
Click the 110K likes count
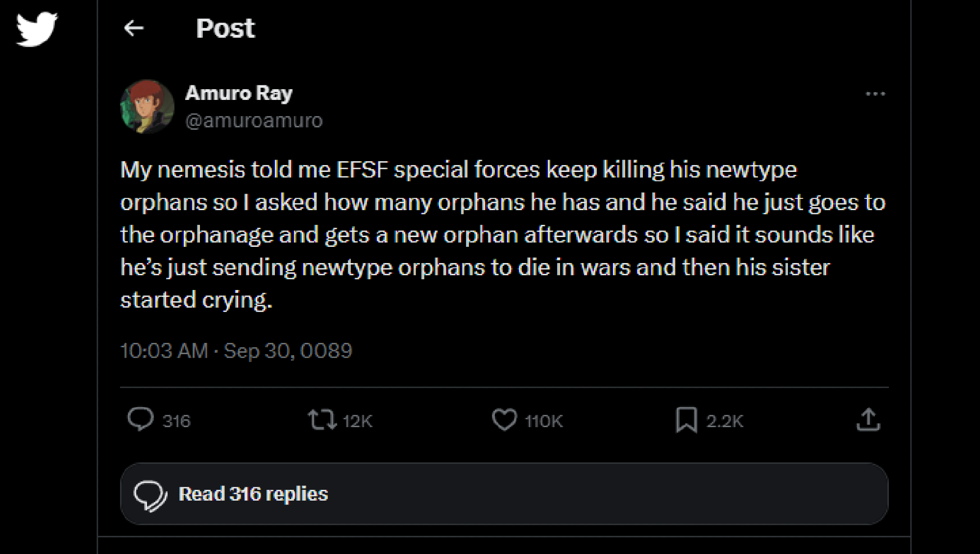(x=544, y=421)
